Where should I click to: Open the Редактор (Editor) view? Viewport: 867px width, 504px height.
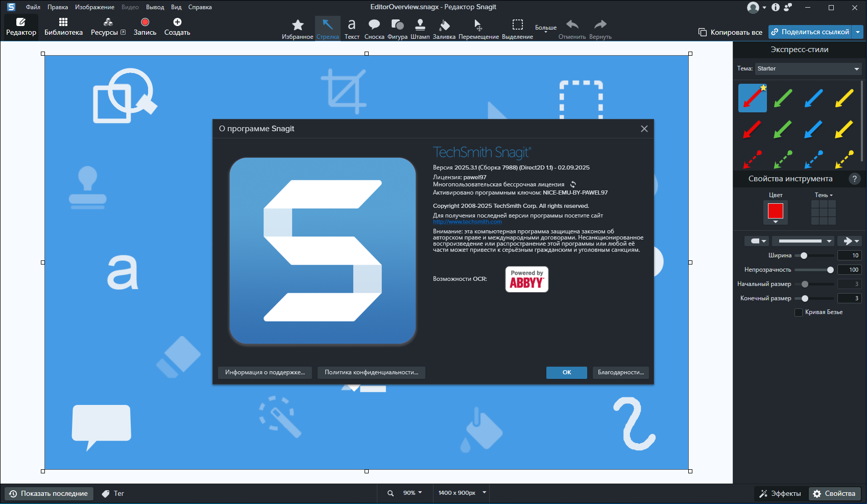(21, 27)
